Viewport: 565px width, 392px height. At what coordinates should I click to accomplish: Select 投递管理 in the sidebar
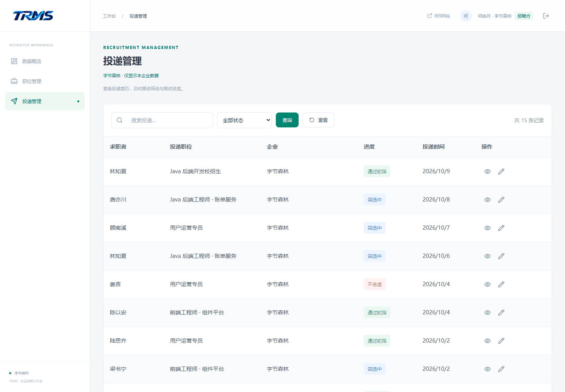pyautogui.click(x=45, y=101)
